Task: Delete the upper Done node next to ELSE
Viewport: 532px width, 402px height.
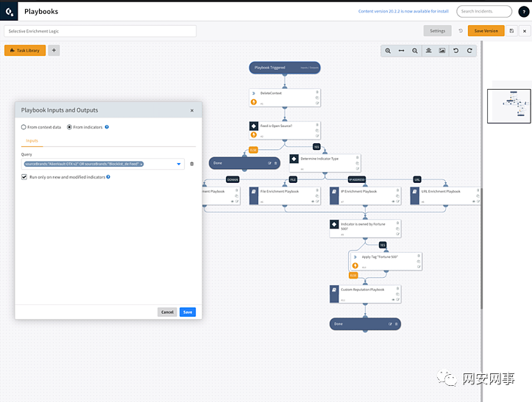Action: (x=275, y=163)
